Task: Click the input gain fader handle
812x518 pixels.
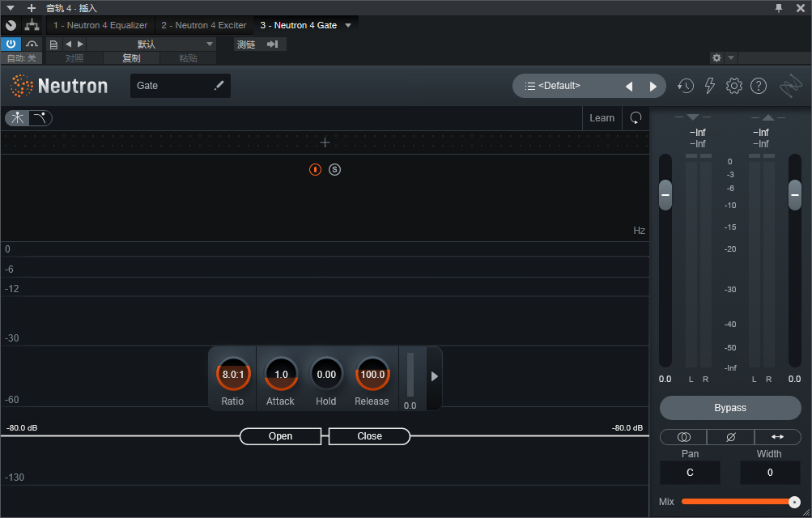Action: pos(665,194)
